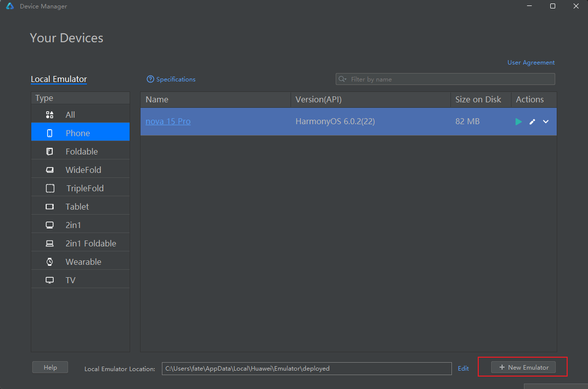The width and height of the screenshot is (588, 389).
Task: Open the User Agreement link
Action: click(531, 62)
